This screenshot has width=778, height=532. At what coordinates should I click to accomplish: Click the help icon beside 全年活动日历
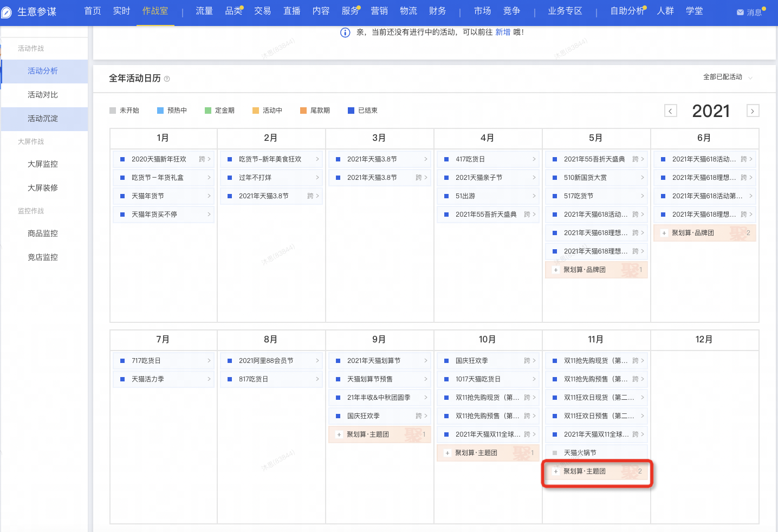pos(167,79)
